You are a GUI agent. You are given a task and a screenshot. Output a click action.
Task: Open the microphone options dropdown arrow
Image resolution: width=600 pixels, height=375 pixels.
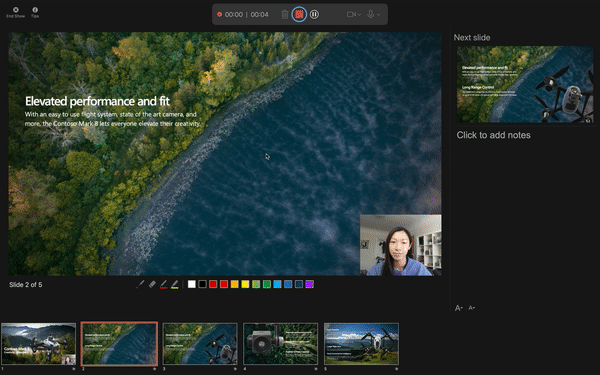378,15
